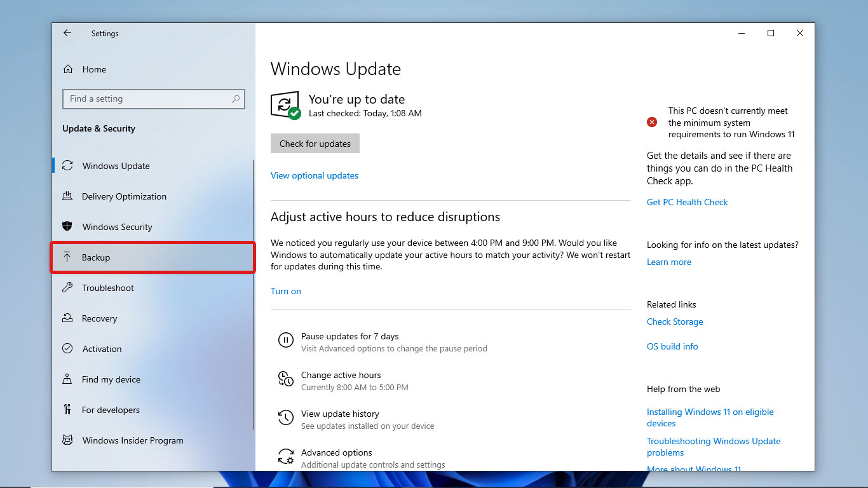868x488 pixels.
Task: Click the Activation checkmark circle icon
Action: [x=67, y=349]
